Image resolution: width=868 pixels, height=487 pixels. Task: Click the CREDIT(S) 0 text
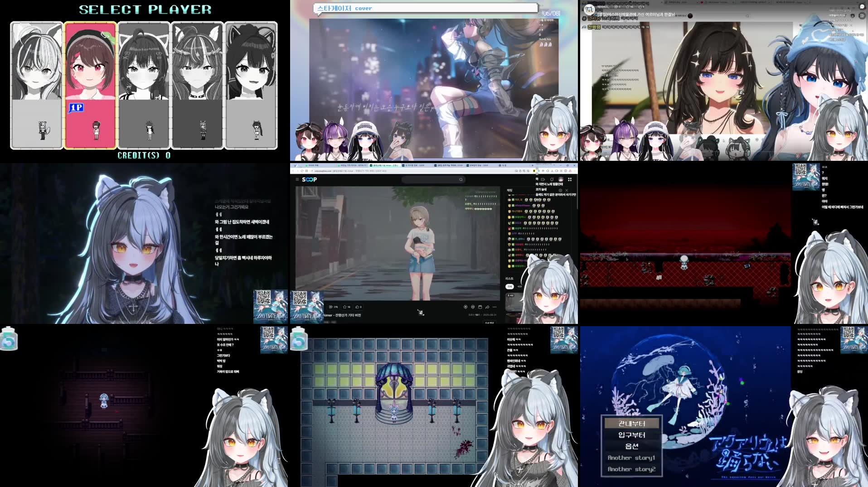(x=144, y=155)
